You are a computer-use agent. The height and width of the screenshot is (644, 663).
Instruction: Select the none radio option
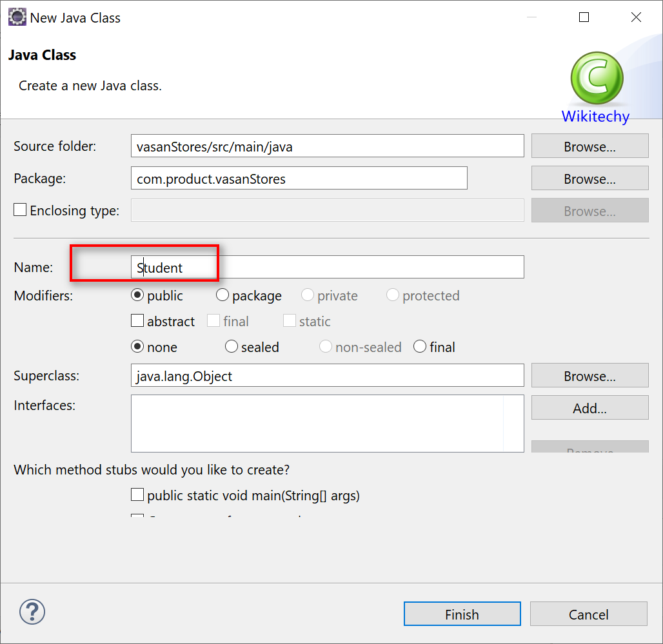[137, 347]
